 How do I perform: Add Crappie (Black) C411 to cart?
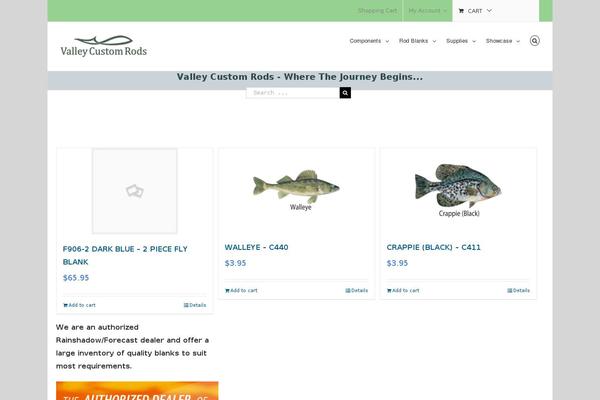[403, 291]
